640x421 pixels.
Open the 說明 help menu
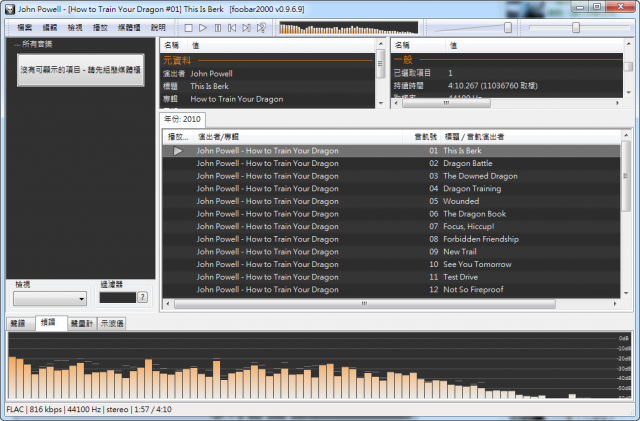tap(158, 28)
